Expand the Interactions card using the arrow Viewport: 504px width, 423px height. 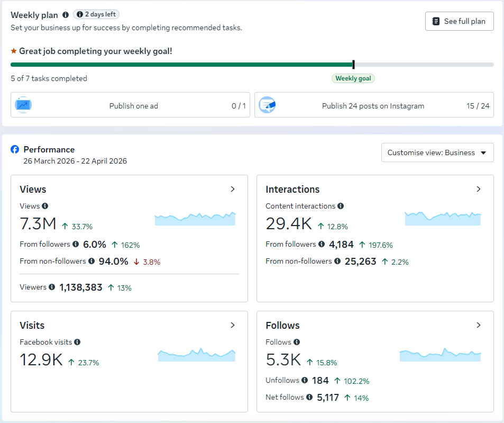(x=479, y=189)
